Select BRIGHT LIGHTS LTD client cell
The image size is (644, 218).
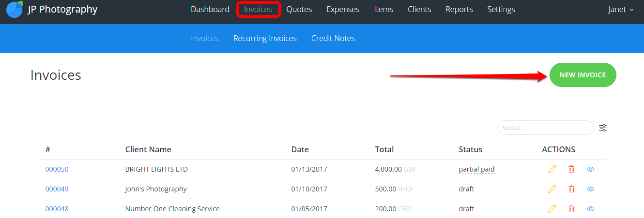156,169
